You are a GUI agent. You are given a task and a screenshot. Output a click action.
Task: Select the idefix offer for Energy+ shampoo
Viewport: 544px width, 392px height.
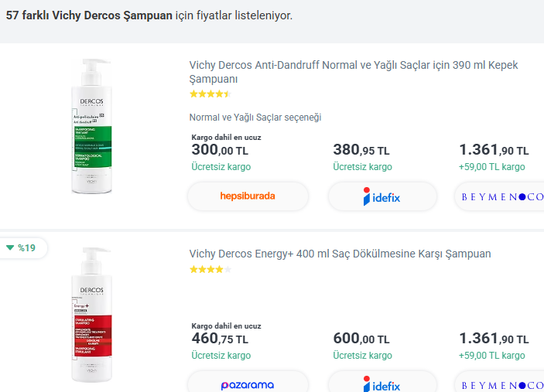pos(382,383)
